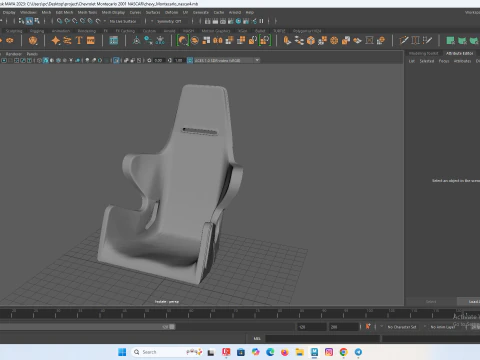Click the two orange cylinders shelf icon
Screen dimensions: 480x360
tap(218, 41)
